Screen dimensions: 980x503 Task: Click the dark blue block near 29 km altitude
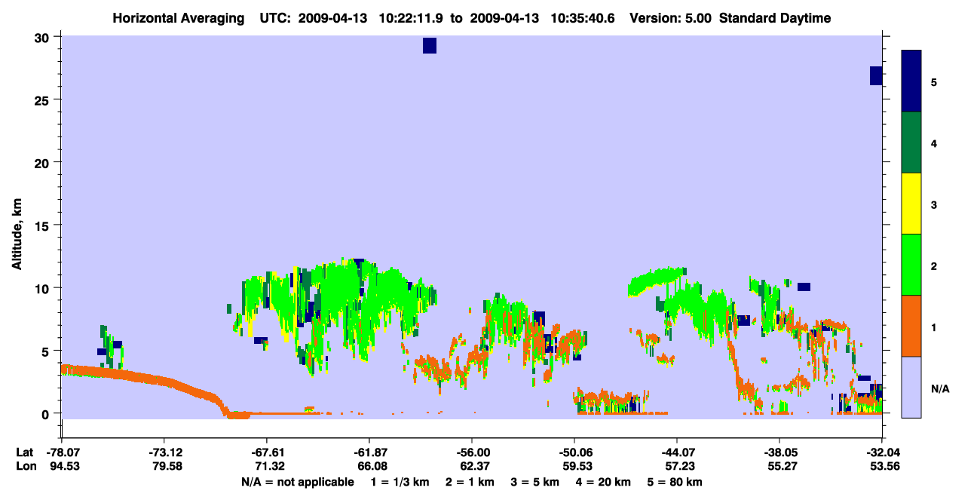(x=430, y=45)
